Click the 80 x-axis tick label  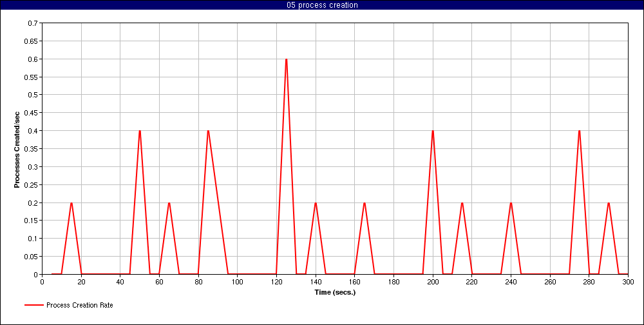coord(198,282)
